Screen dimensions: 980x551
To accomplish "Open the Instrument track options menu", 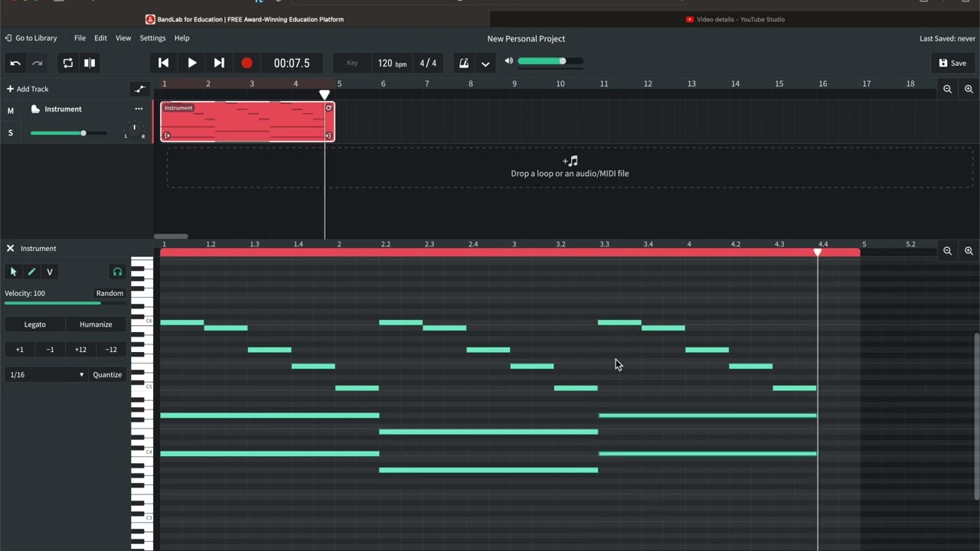I will pyautogui.click(x=139, y=109).
